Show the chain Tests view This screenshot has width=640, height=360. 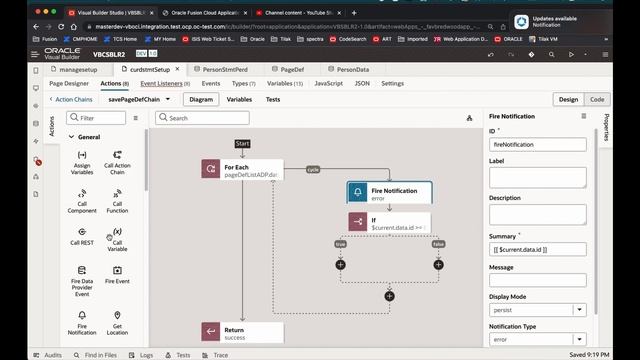point(273,99)
